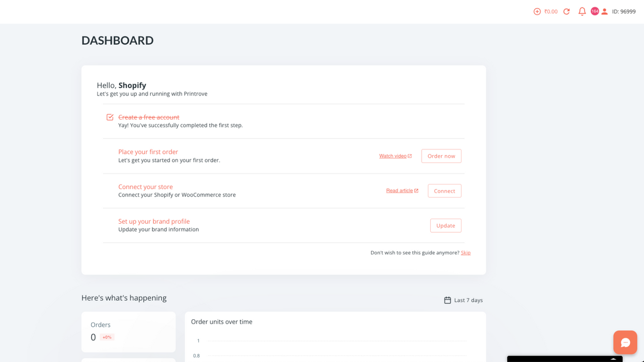644x362 pixels.
Task: Open the Place your first order step
Action: point(148,152)
